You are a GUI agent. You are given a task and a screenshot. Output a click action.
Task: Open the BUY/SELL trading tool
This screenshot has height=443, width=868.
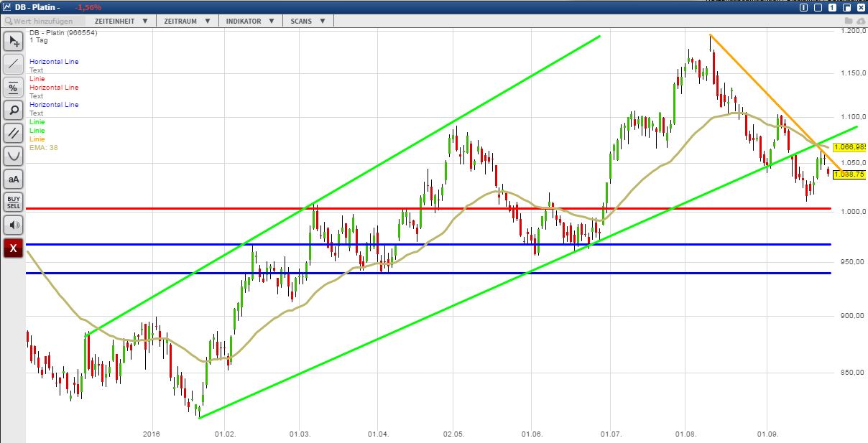tap(13, 202)
